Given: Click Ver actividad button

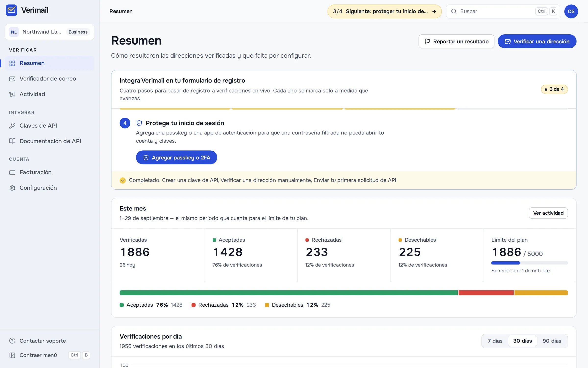Looking at the screenshot, I should (548, 213).
